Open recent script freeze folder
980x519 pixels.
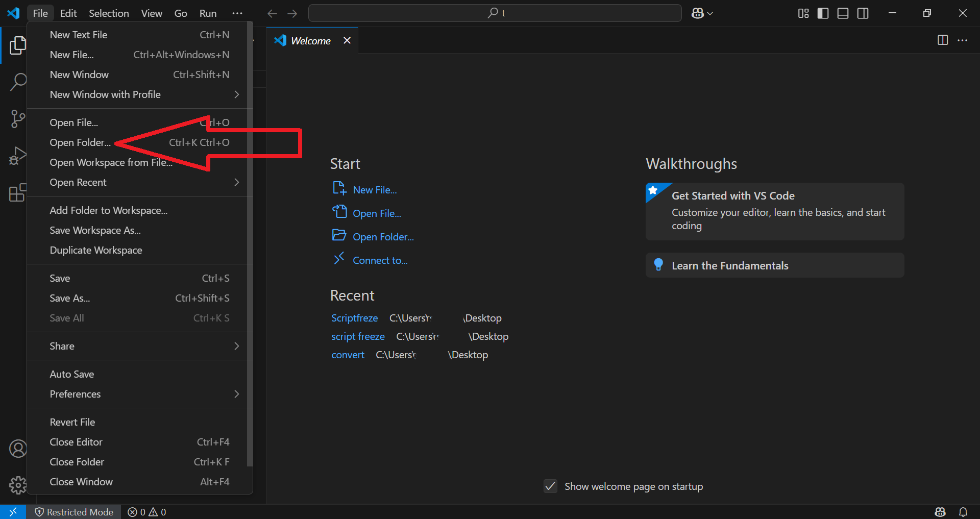pos(358,336)
